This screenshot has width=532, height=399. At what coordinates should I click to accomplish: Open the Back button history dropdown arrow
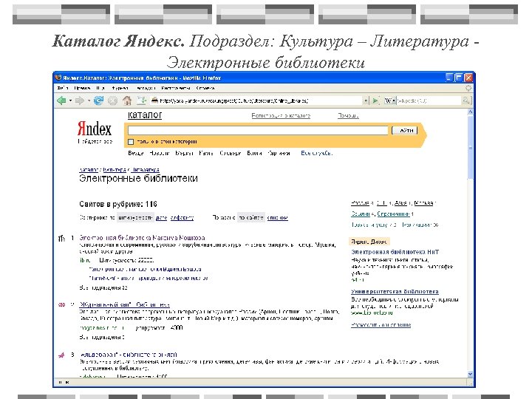coord(70,100)
